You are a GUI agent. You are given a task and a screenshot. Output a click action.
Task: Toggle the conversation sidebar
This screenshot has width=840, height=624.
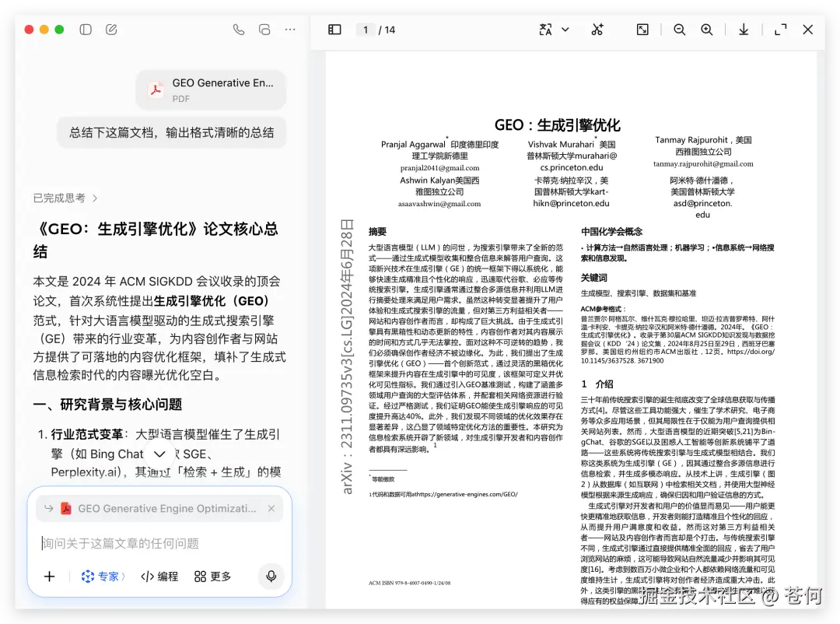(86, 28)
